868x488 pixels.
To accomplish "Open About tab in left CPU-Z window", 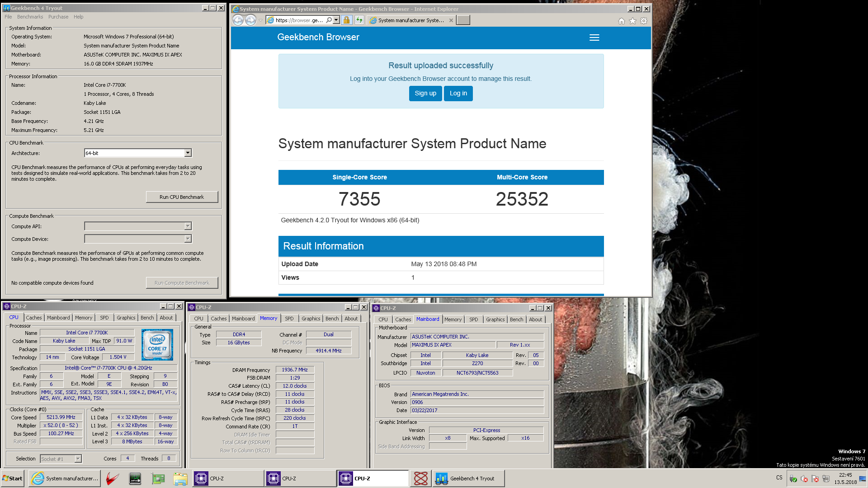I will tap(166, 318).
